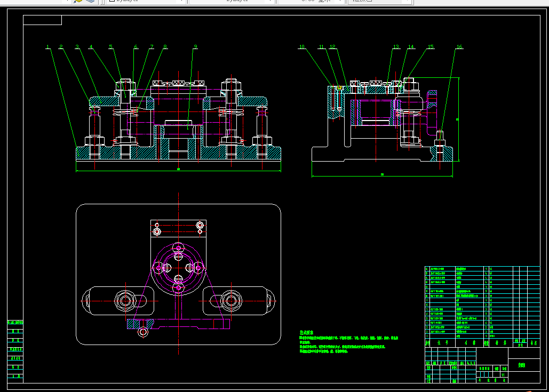The image size is (549, 392).
Task: Select callout number 9 in front view
Action: click(x=195, y=47)
